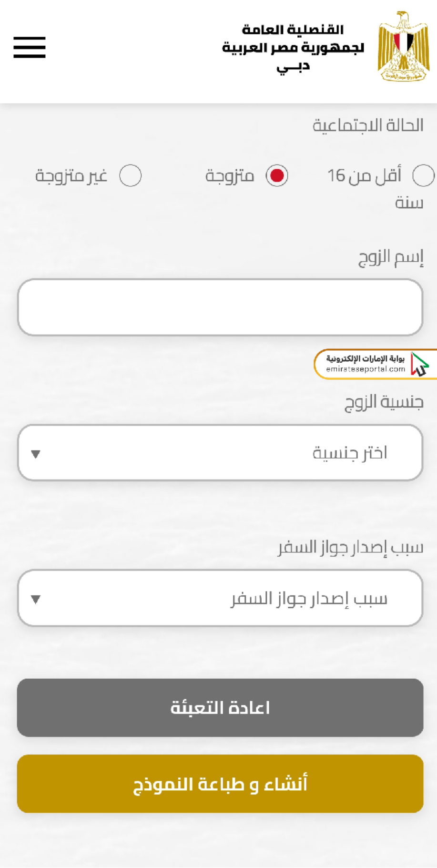This screenshot has height=868, width=437.
Task: Open the 'سبب إصدار جواز السفر' dropdown
Action: 220,598
